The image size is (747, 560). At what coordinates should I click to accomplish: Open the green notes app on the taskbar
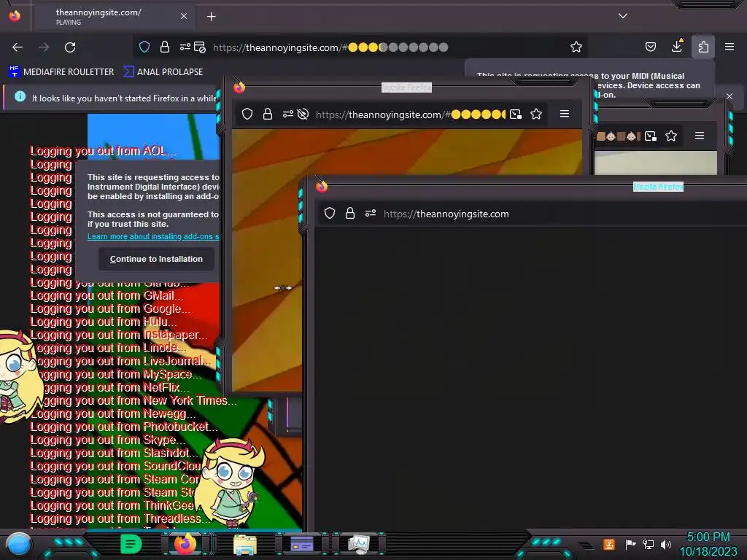(131, 544)
